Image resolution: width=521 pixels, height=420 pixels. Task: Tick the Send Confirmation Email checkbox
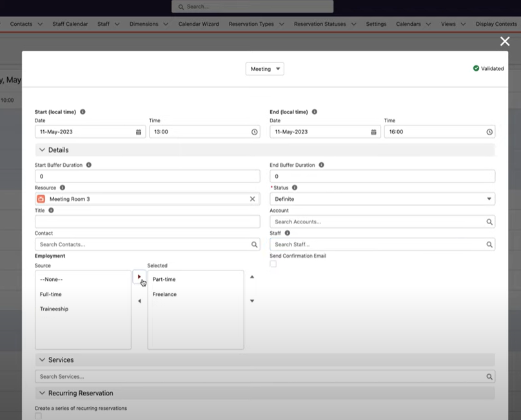tap(273, 264)
